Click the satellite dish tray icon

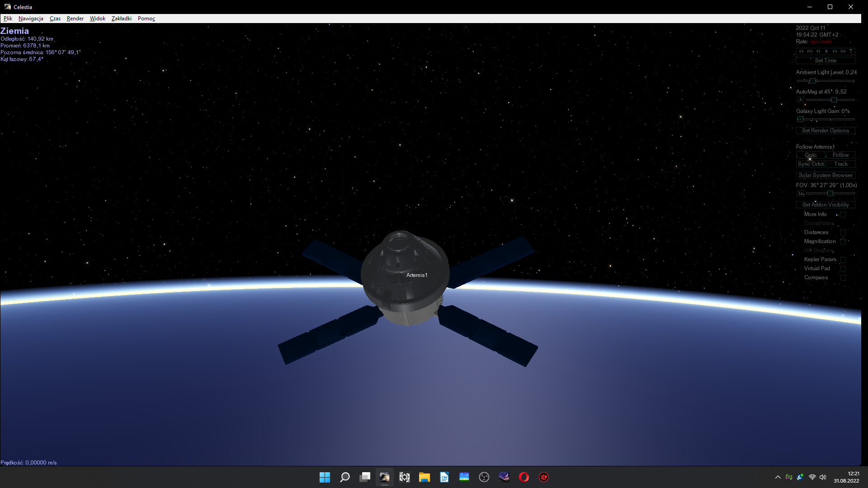click(x=800, y=477)
